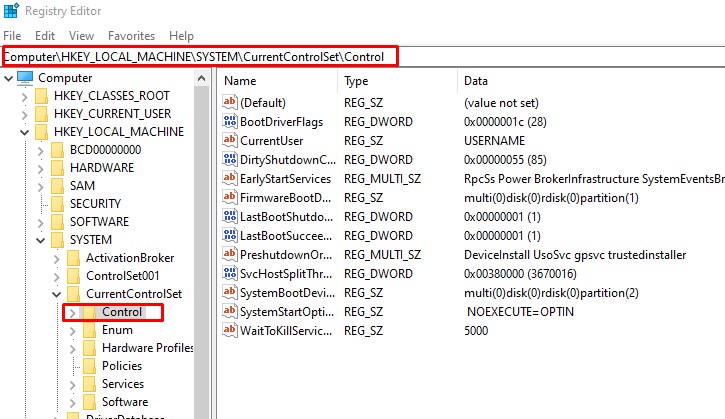Click the EarlyStartServices value icon
Viewport: 725px width, 419px height.
[230, 178]
